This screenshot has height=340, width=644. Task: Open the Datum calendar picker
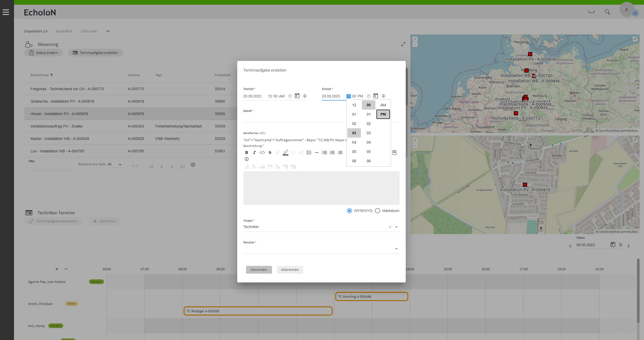[613, 245]
